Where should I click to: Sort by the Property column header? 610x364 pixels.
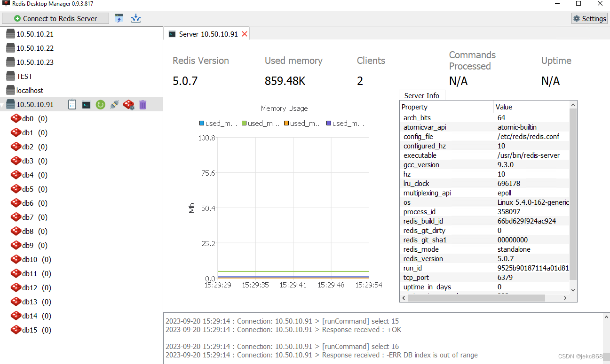(446, 107)
